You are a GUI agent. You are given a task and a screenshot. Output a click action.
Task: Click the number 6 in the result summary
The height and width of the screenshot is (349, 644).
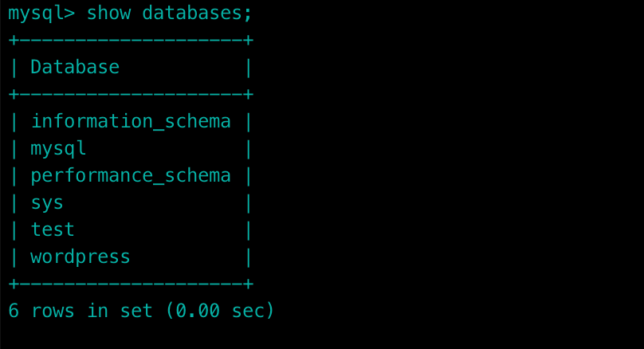point(14,312)
